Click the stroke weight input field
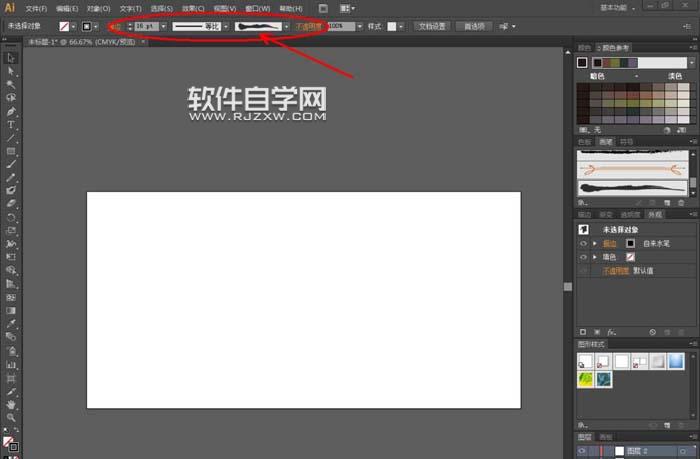The height and width of the screenshot is (459, 700). pyautogui.click(x=146, y=26)
